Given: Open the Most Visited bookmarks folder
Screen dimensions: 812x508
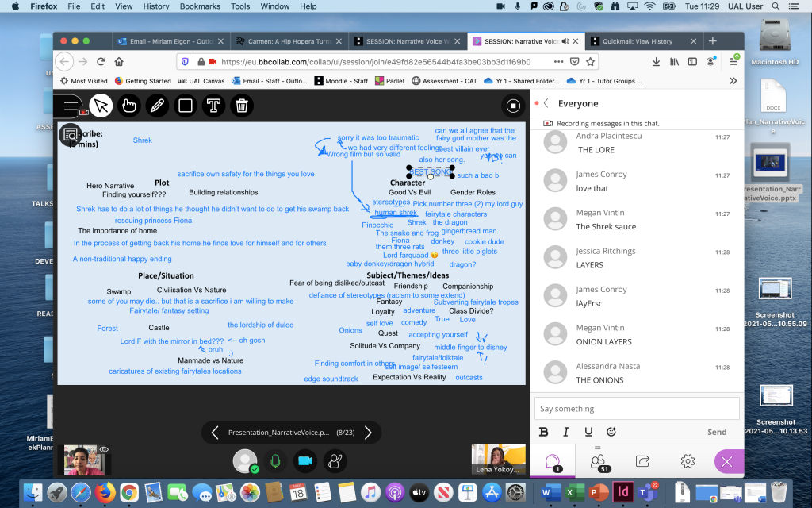Looking at the screenshot, I should [x=84, y=81].
